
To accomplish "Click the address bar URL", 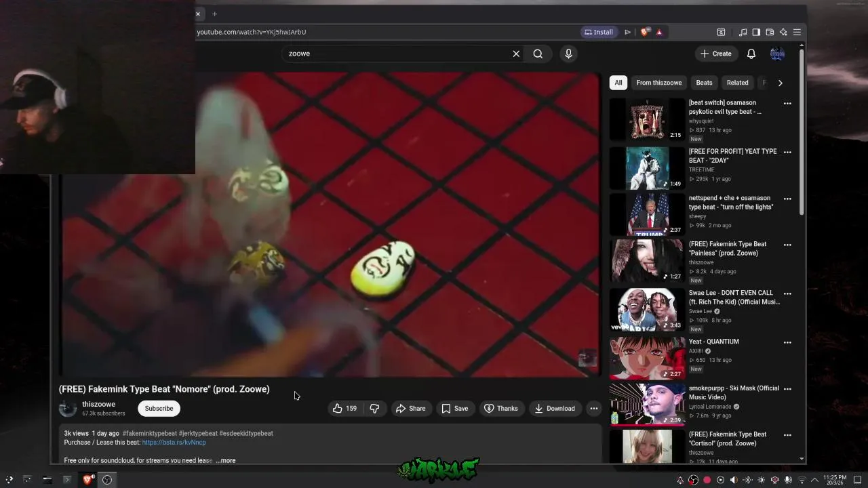I will point(252,32).
